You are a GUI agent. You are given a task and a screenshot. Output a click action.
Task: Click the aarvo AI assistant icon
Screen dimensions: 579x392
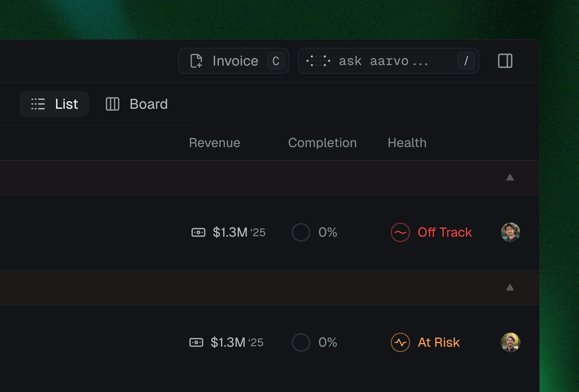(x=318, y=61)
